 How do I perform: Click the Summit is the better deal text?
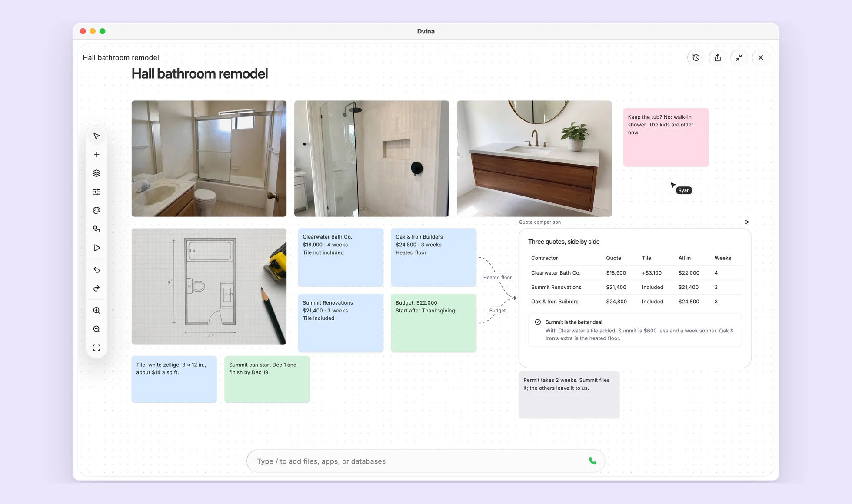click(x=574, y=322)
